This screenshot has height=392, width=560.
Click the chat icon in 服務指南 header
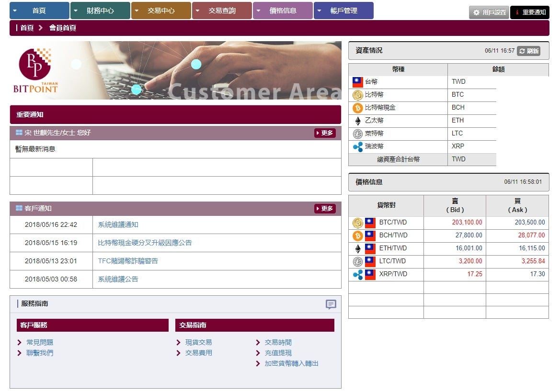(x=331, y=304)
